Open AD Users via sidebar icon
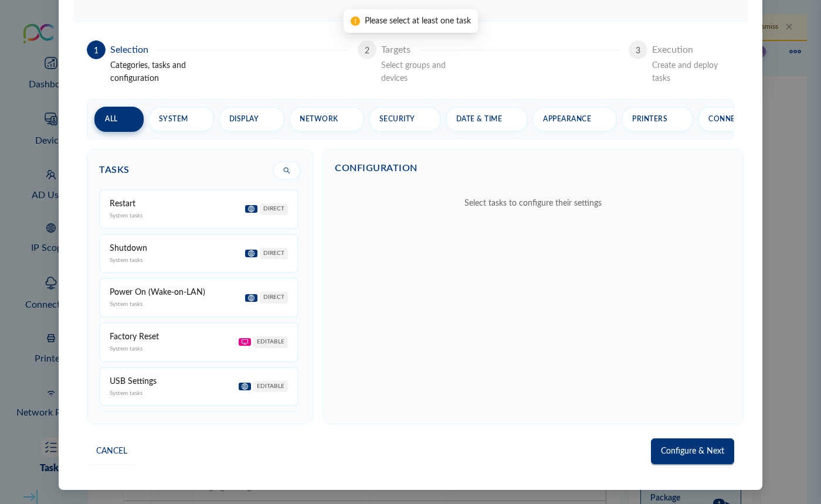This screenshot has height=504, width=821. [51, 174]
